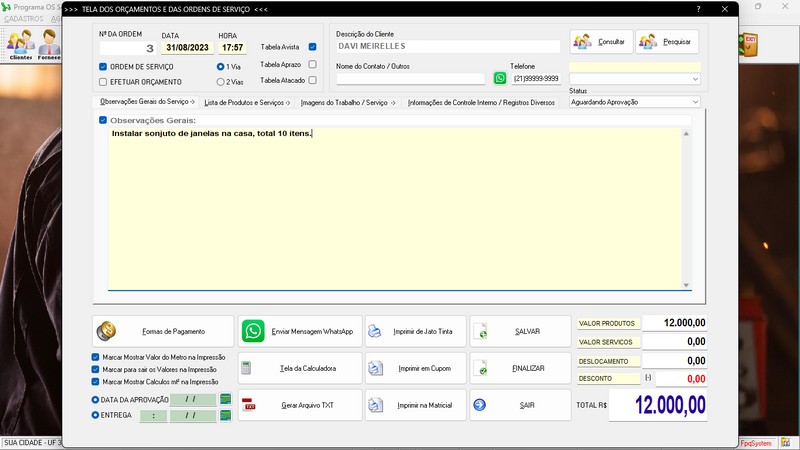Click the DATA field 31/08/2023
800x450 pixels.
coord(187,47)
